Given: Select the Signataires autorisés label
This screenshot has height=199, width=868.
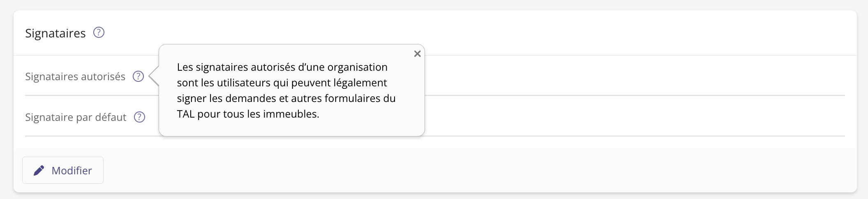Looking at the screenshot, I should pyautogui.click(x=75, y=77).
